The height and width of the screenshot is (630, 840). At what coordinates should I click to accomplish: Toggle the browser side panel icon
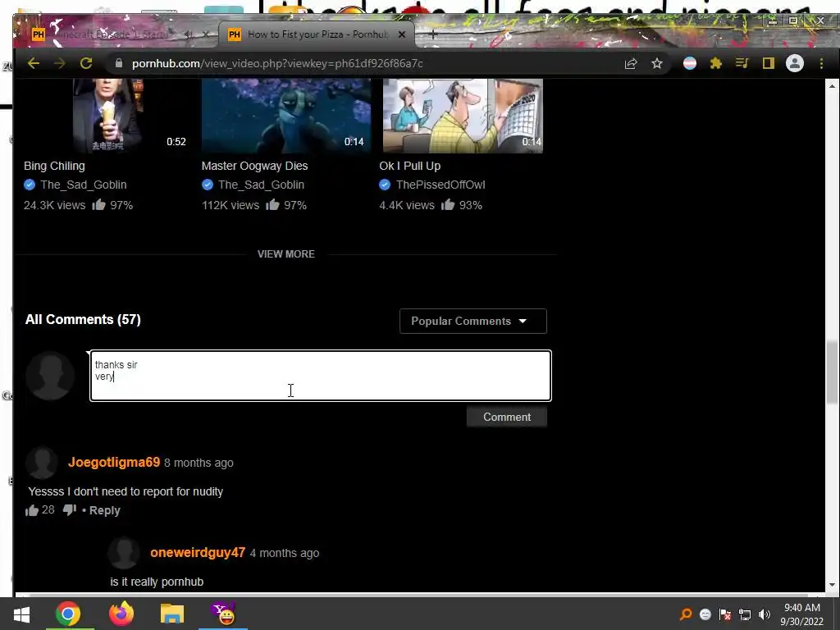click(768, 63)
